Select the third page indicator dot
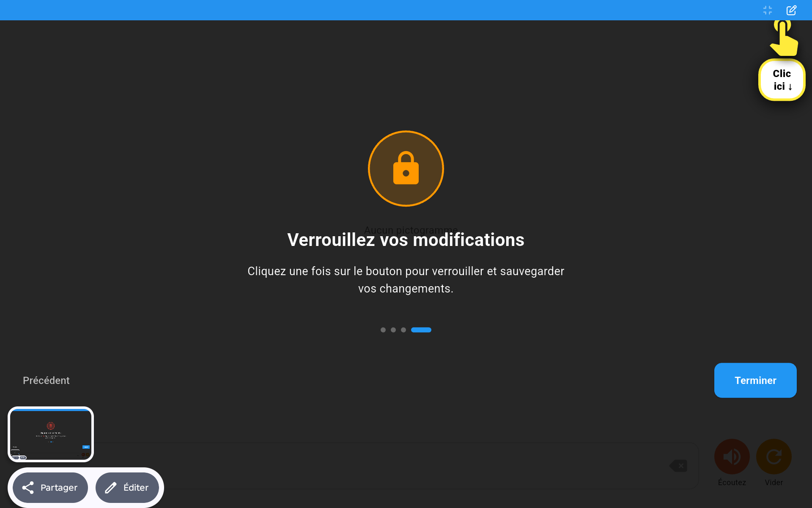This screenshot has width=812, height=508. coord(403,330)
